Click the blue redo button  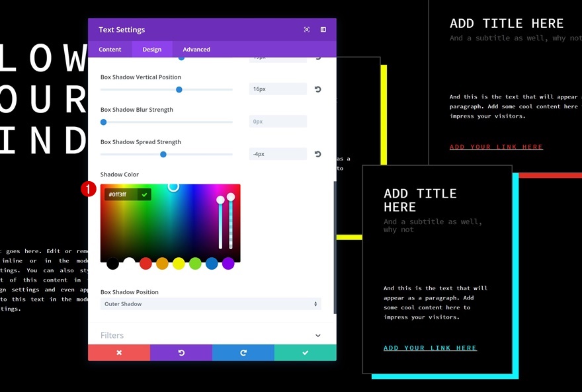(243, 353)
